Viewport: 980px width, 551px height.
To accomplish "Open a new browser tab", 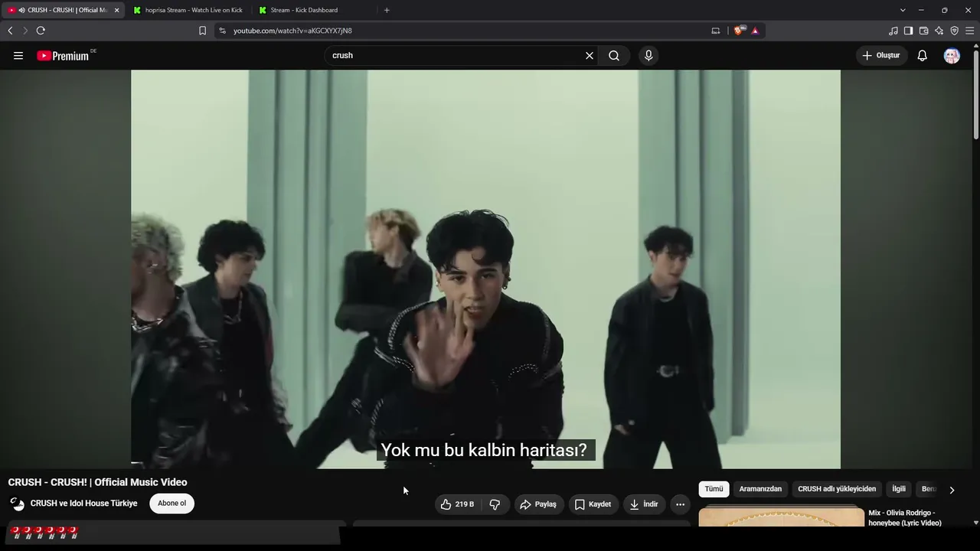I will (387, 10).
